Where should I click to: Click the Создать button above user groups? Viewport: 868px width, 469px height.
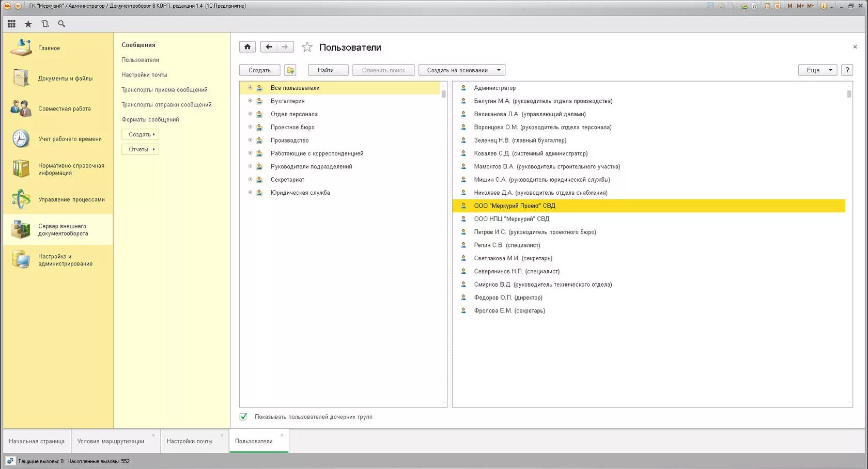(259, 70)
